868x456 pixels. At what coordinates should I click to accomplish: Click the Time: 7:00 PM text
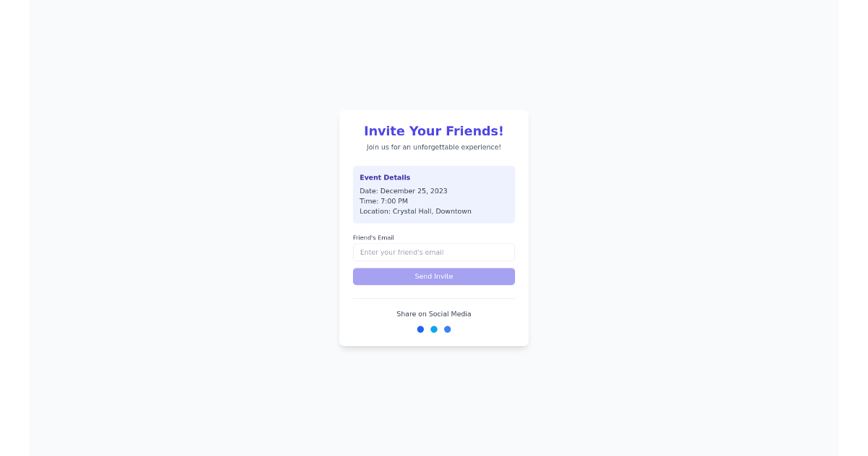[x=382, y=201]
